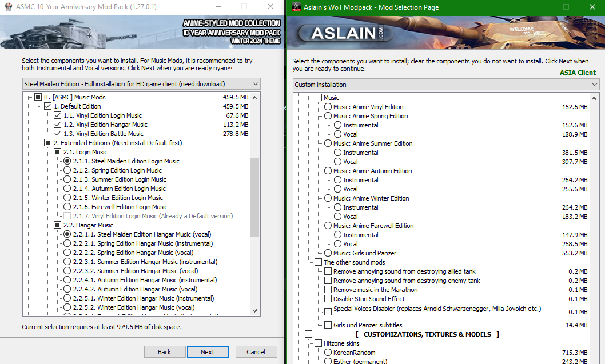
Task: Open the Steel Maiden Edition installation type dropdown
Action: (x=141, y=83)
